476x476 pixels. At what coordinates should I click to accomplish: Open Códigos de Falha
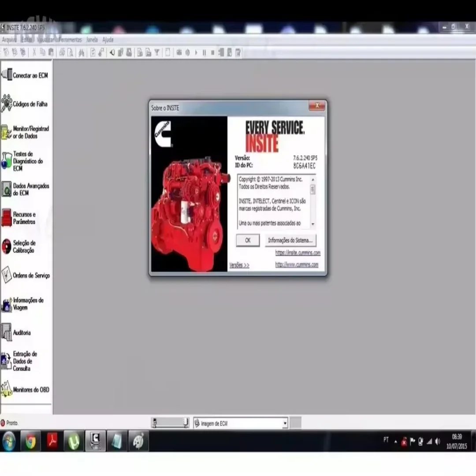(x=26, y=104)
